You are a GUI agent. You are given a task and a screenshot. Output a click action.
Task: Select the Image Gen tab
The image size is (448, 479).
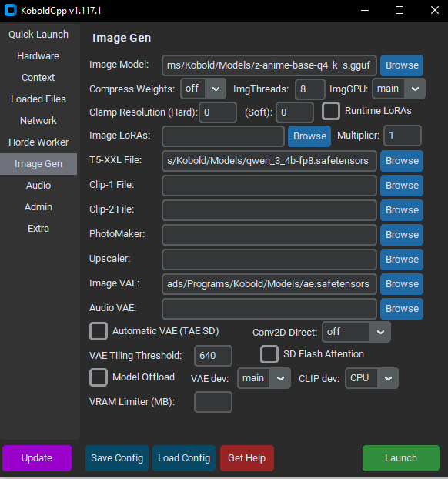(38, 164)
